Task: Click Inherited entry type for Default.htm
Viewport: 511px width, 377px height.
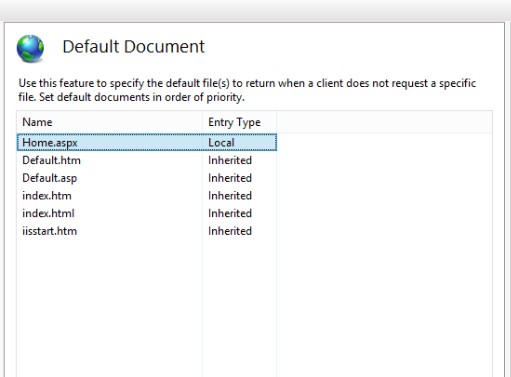Action: pyautogui.click(x=230, y=160)
